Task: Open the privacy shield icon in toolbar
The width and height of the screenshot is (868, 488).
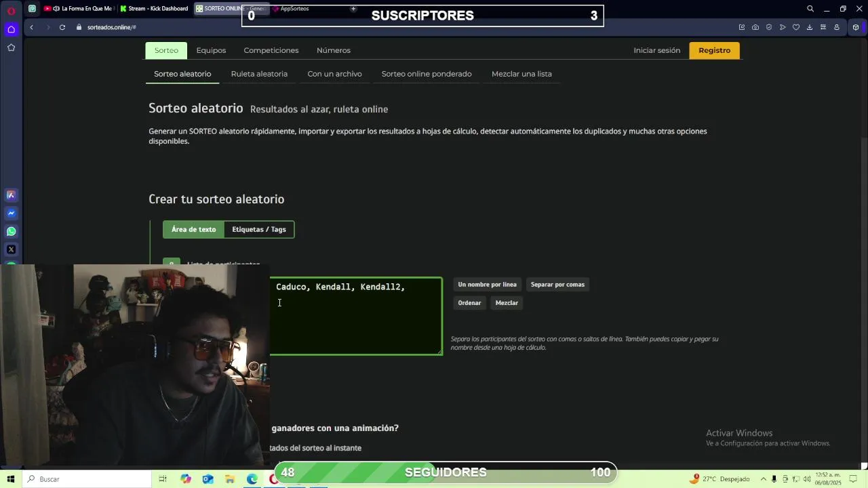Action: pos(769,27)
